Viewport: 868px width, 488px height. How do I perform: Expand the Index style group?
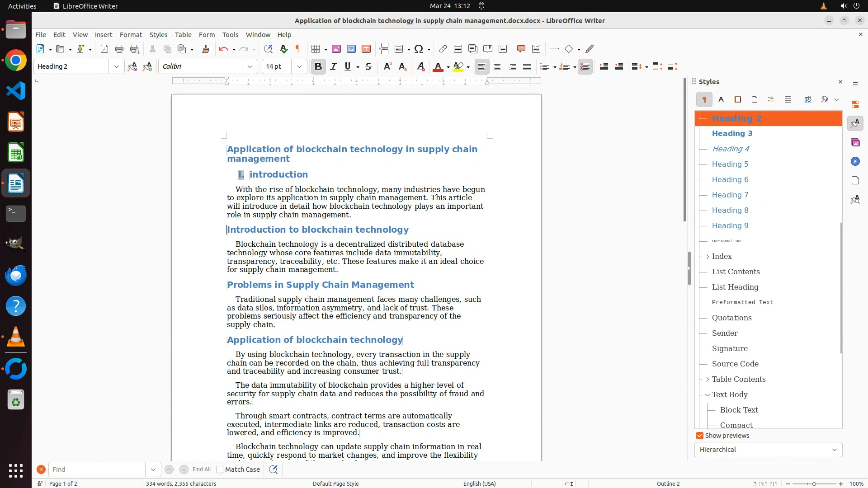pos(708,256)
